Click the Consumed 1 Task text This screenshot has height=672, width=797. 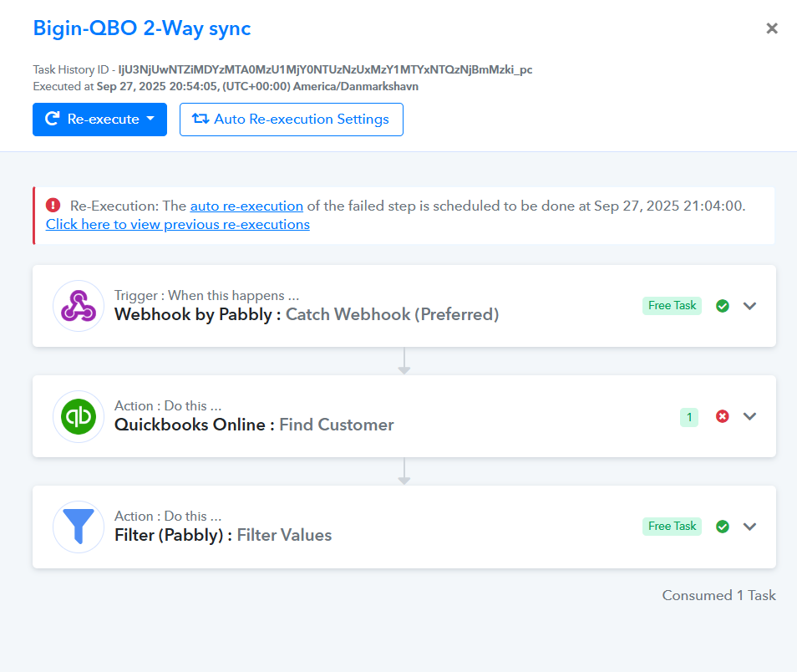tap(718, 595)
